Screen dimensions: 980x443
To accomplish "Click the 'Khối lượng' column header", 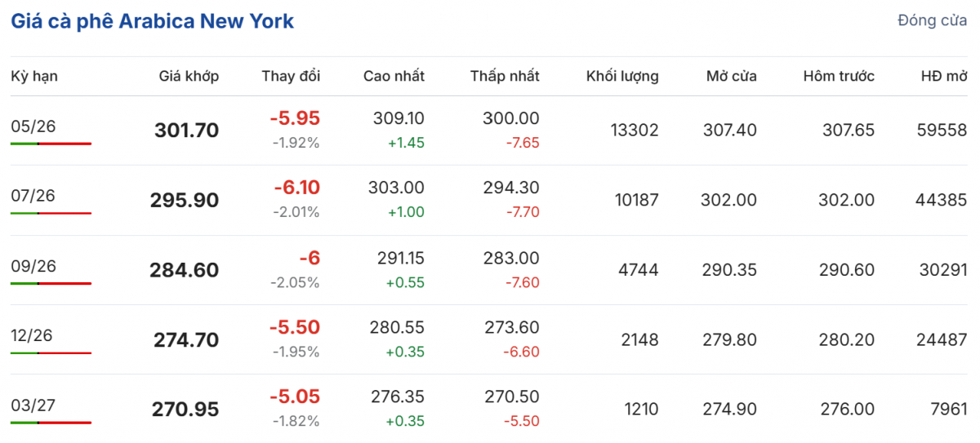I will coord(622,77).
